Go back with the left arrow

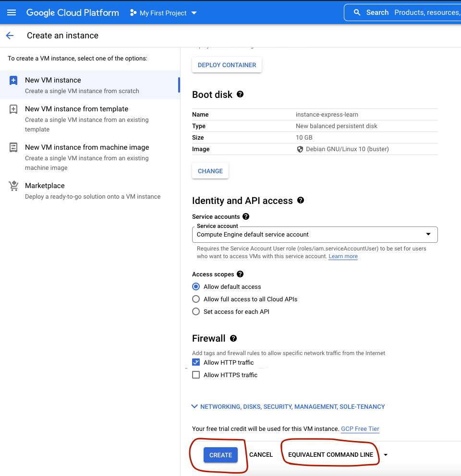(10, 36)
